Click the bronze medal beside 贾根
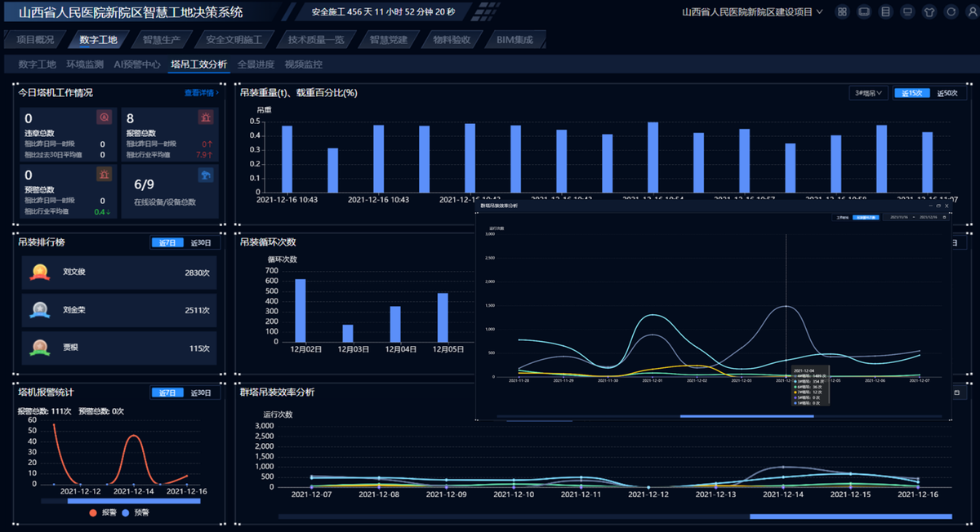 pyautogui.click(x=39, y=348)
